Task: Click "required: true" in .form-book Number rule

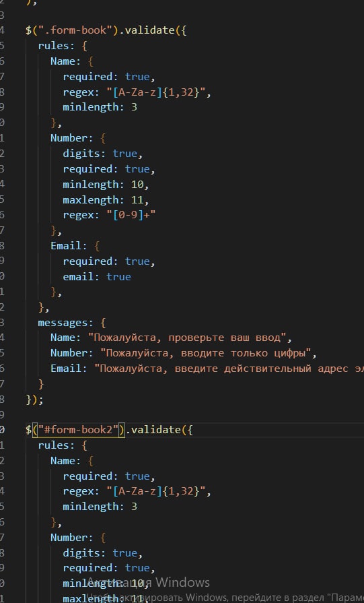Action: point(106,169)
